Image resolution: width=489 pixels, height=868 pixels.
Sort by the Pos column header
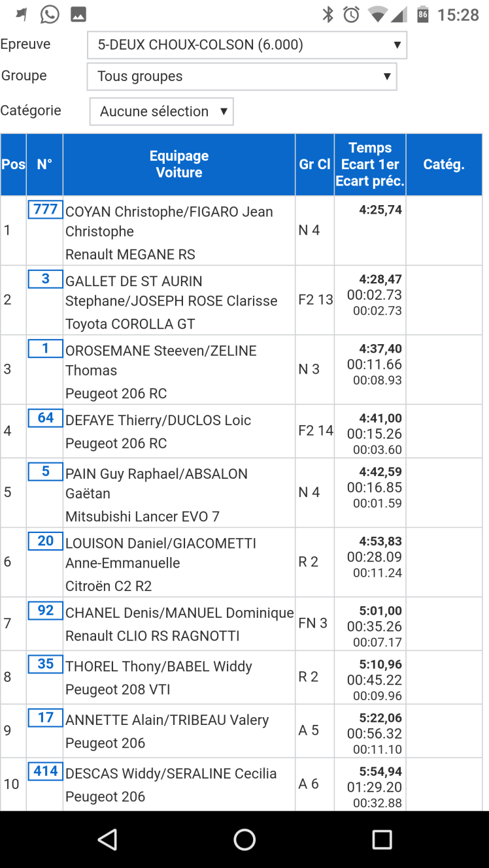coord(13,165)
